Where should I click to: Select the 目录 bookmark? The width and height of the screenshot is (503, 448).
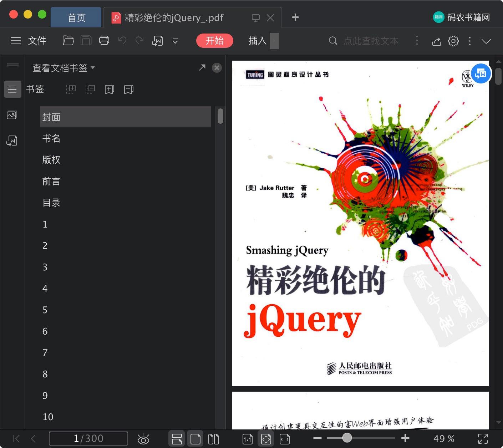pos(126,203)
